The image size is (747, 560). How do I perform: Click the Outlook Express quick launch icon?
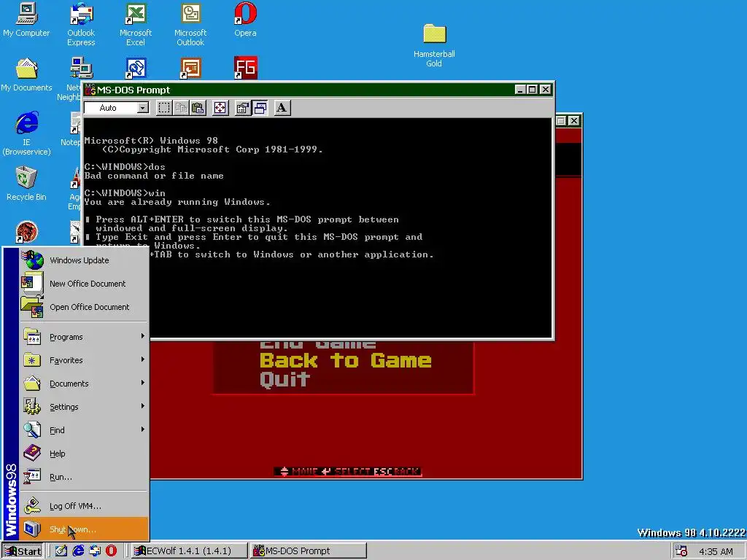95,551
